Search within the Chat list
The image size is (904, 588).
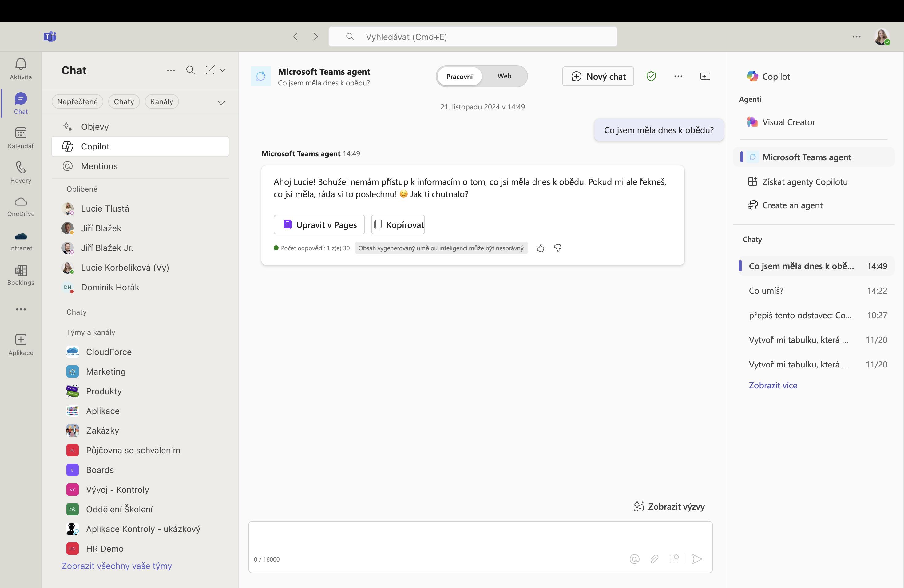point(190,70)
